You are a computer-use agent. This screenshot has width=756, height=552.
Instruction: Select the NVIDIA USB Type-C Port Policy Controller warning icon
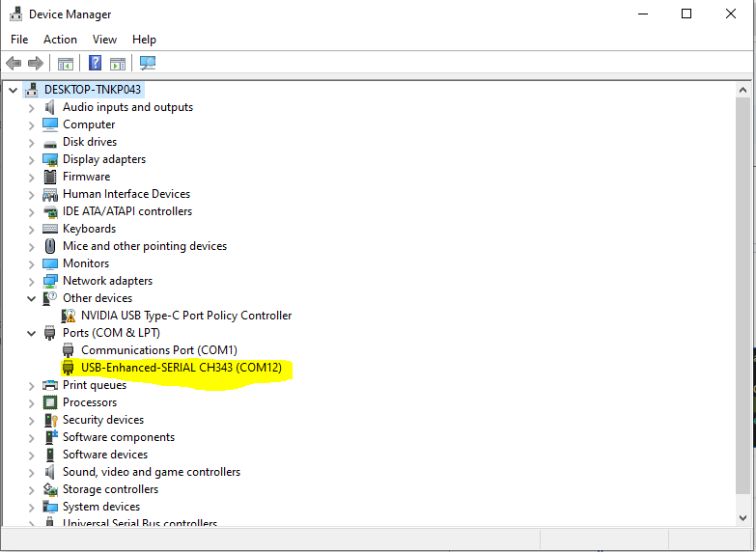[69, 316]
